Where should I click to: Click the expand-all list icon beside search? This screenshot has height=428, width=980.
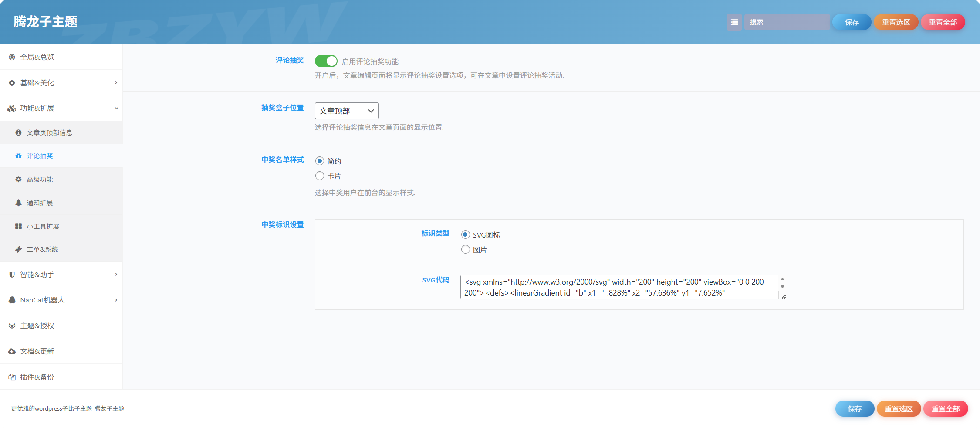click(734, 22)
